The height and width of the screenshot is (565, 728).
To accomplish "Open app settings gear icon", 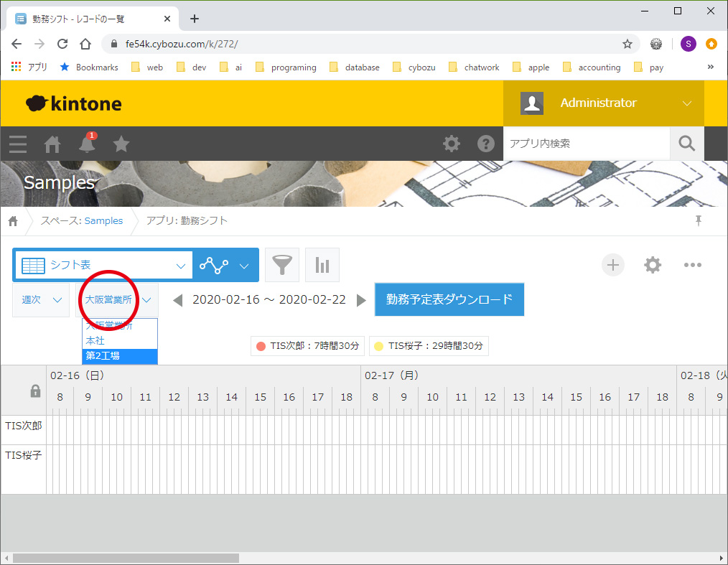I will [653, 265].
